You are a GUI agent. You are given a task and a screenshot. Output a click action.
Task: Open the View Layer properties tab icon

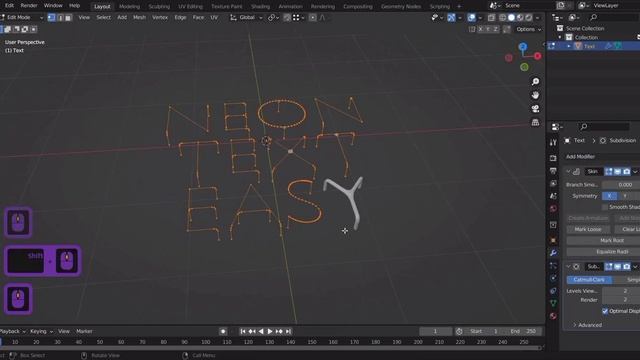(x=553, y=184)
